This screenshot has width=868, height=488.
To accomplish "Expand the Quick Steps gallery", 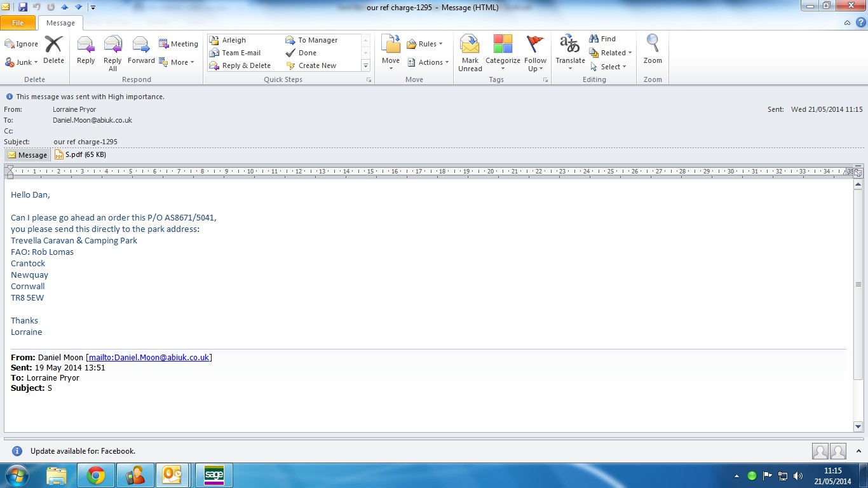I will [365, 65].
